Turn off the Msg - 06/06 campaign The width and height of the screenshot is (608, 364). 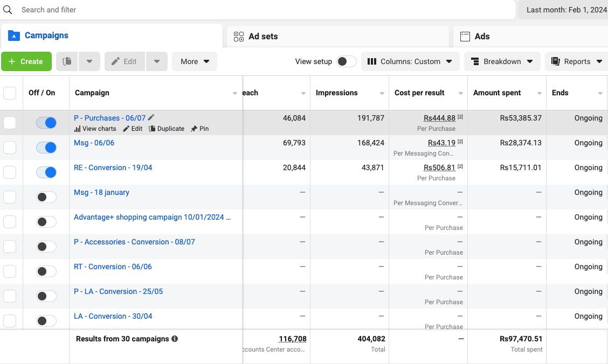[x=46, y=147]
